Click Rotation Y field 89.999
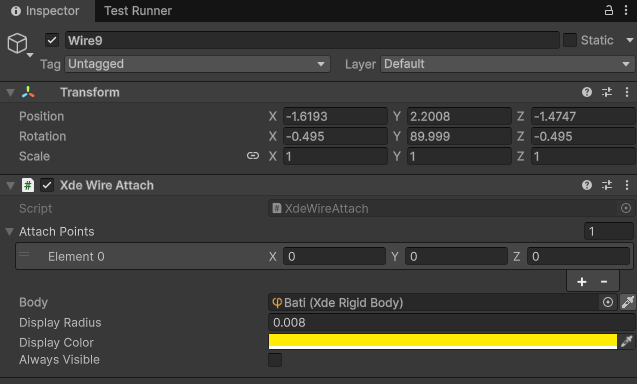 click(x=459, y=136)
